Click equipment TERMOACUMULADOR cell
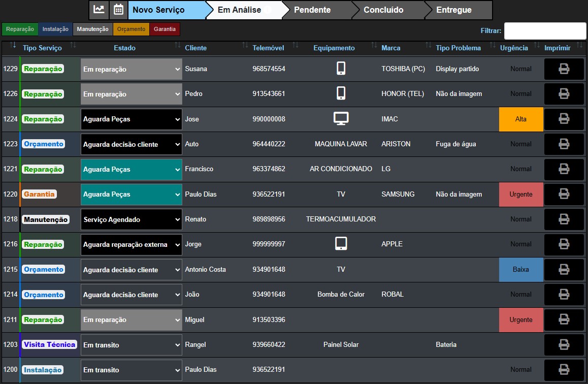This screenshot has width=588, height=384. (341, 219)
